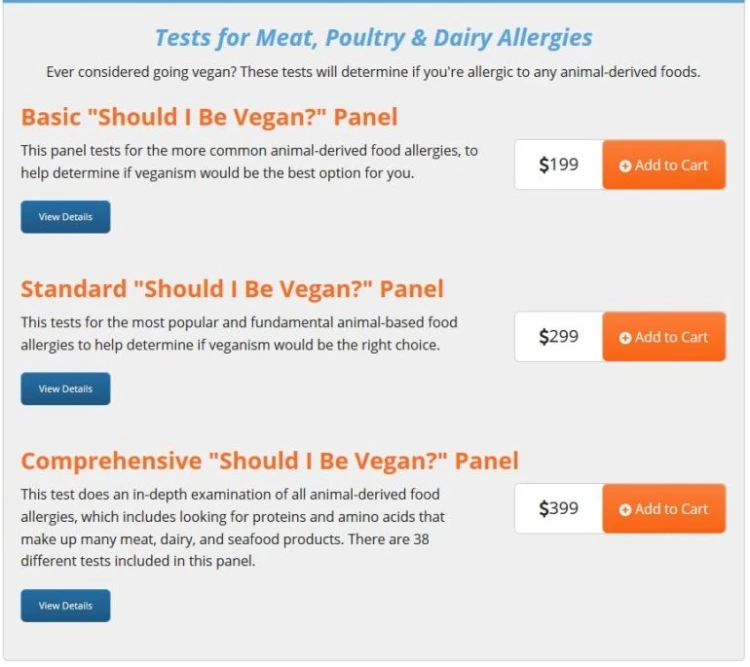This screenshot has height=667, width=750.
Task: Click the "Ever considered going vegan?" subtitle
Action: pos(373,72)
